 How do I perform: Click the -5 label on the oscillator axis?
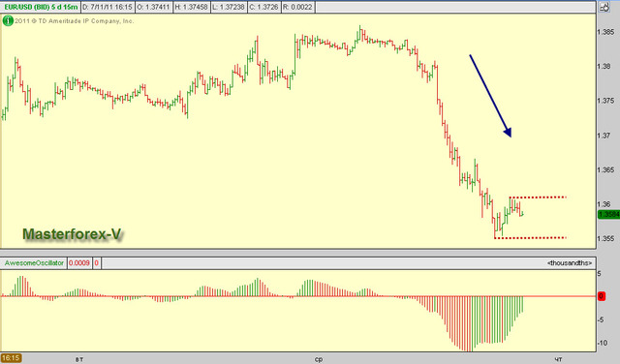pos(601,319)
